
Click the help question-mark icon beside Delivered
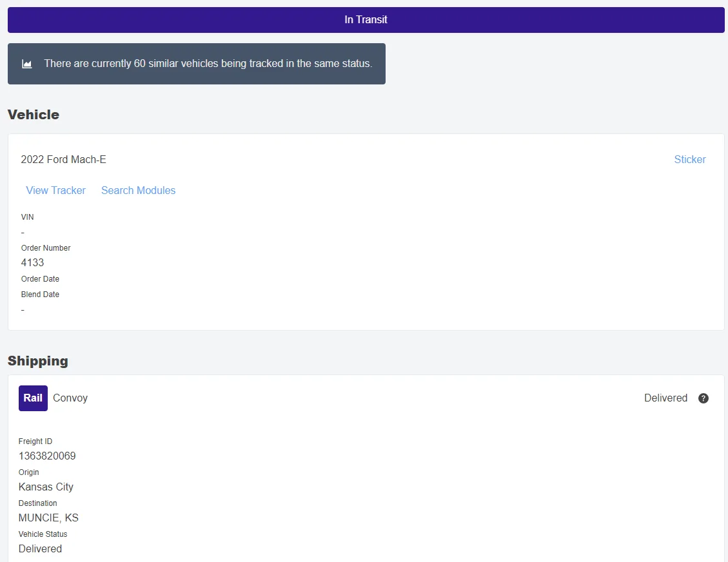[x=703, y=398]
